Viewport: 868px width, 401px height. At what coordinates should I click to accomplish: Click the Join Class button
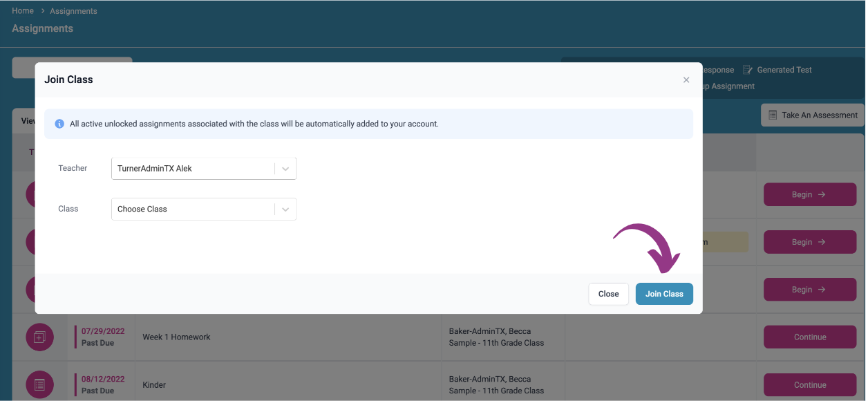[x=664, y=294]
